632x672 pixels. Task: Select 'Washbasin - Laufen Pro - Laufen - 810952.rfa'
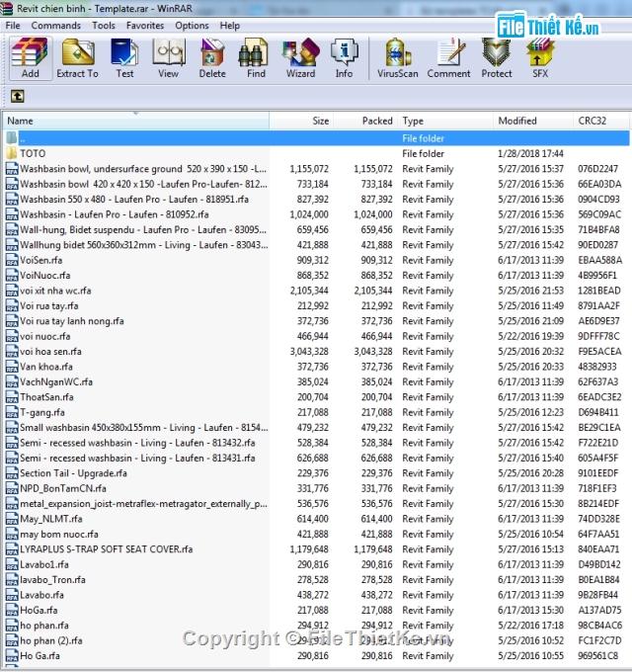[x=115, y=214]
